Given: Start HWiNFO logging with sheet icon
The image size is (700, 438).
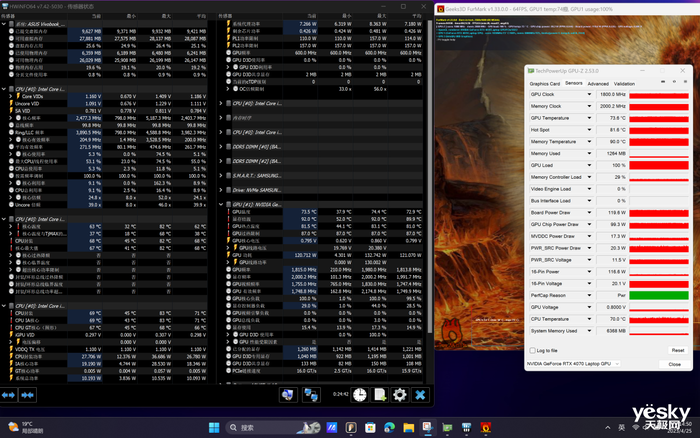Looking at the screenshot, I should [380, 395].
